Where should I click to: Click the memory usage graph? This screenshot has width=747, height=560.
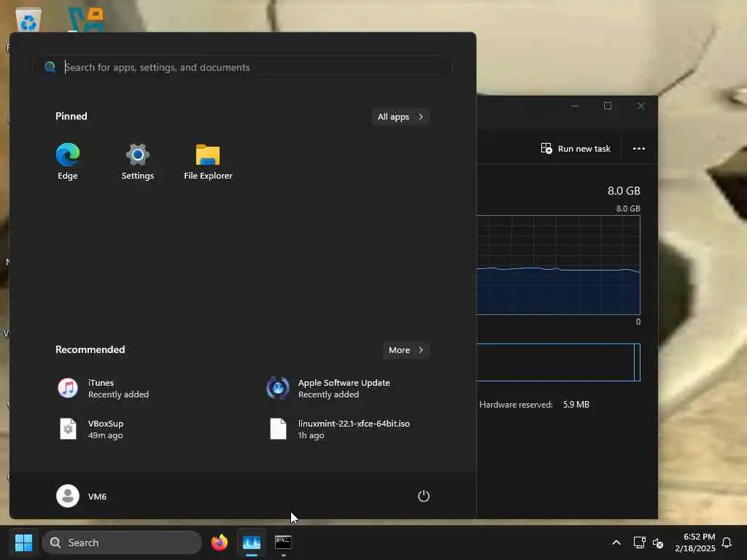pos(558,265)
